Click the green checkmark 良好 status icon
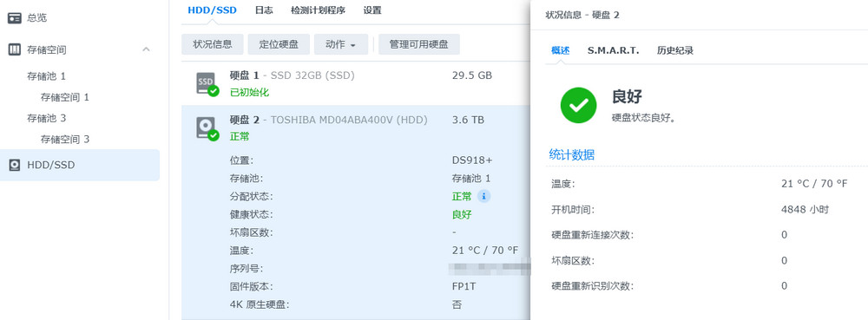This screenshot has width=868, height=320. click(x=578, y=105)
